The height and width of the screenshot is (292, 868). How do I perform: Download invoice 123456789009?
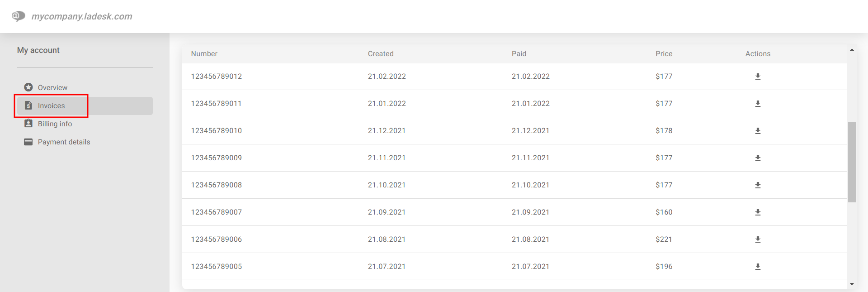[758, 158]
